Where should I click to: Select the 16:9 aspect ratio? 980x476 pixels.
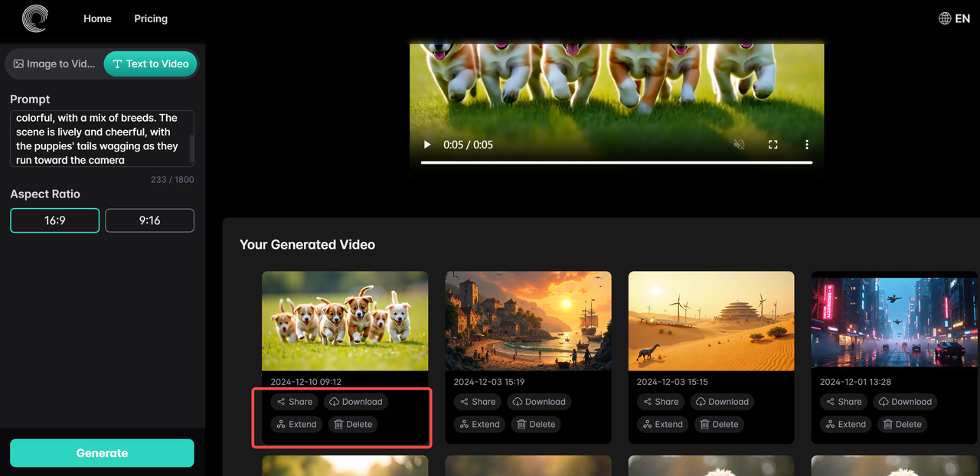tap(54, 220)
